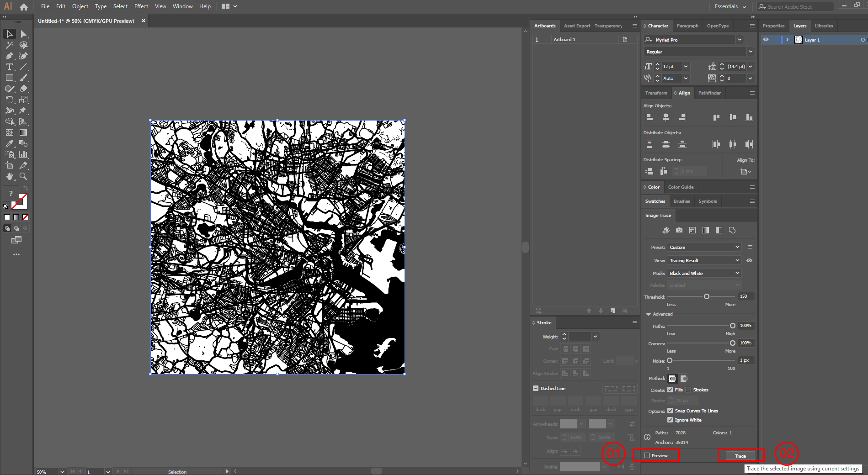Image resolution: width=868 pixels, height=475 pixels.
Task: Open the Mode dropdown set to Black and White
Action: [x=703, y=273]
